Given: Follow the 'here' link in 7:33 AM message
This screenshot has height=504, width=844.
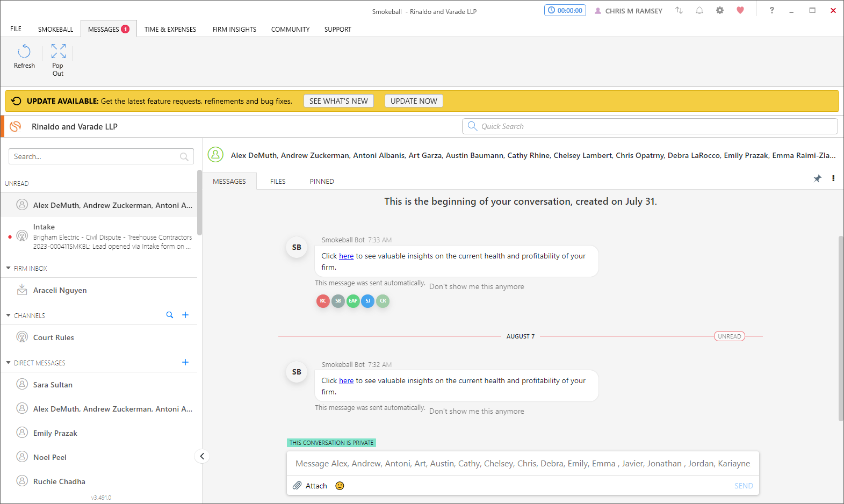Looking at the screenshot, I should 347,256.
